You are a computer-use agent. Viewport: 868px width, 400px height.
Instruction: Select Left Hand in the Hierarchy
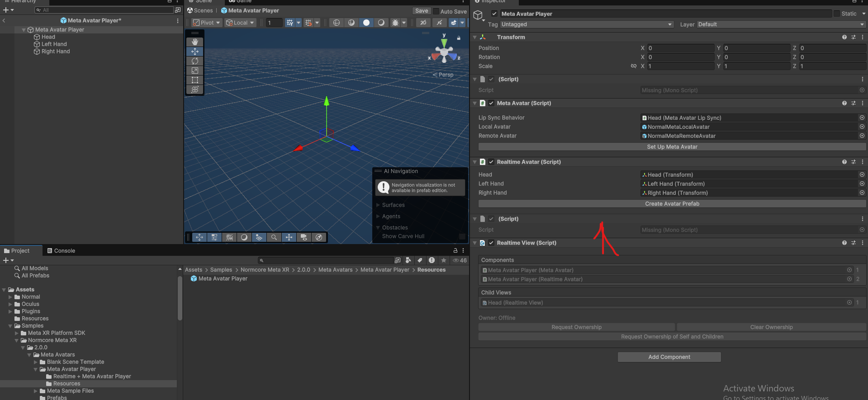pyautogui.click(x=54, y=44)
